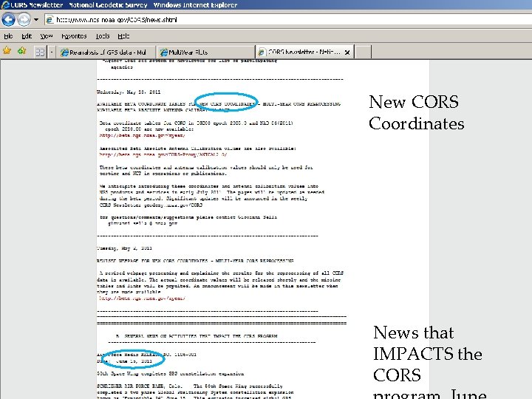
Task: Click the IE logo in title bar
Action: (x=5, y=4)
